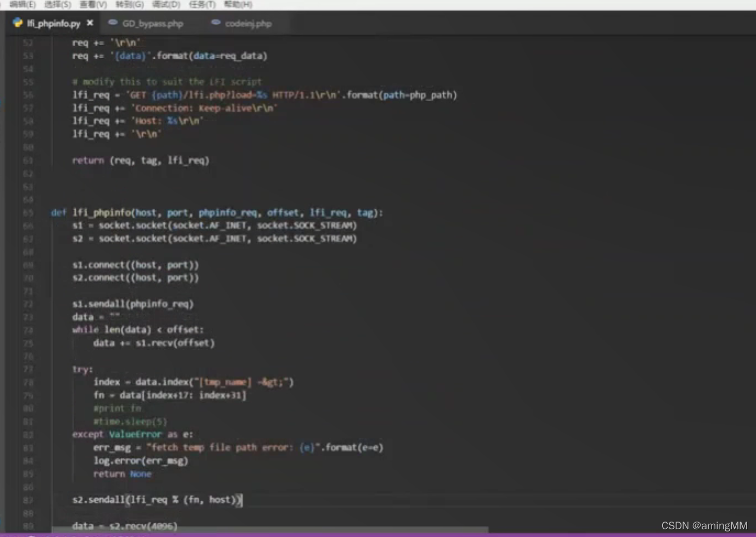Place cursor in 's2.connect((host, port))' line
Screen dimensions: 756x537
click(x=136, y=278)
